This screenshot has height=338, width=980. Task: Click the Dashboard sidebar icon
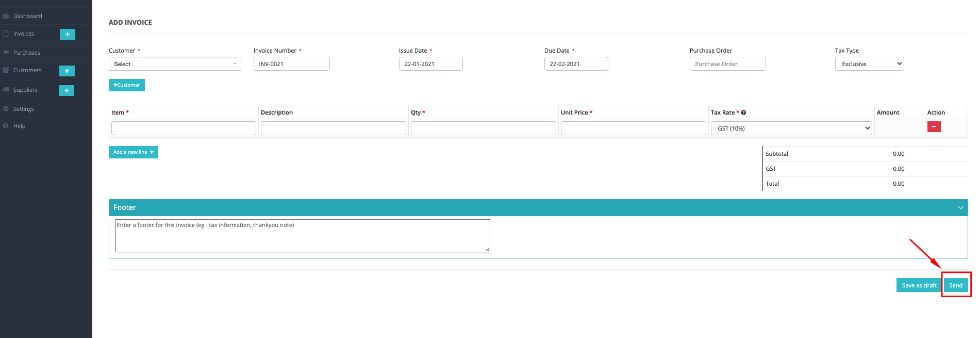click(6, 16)
